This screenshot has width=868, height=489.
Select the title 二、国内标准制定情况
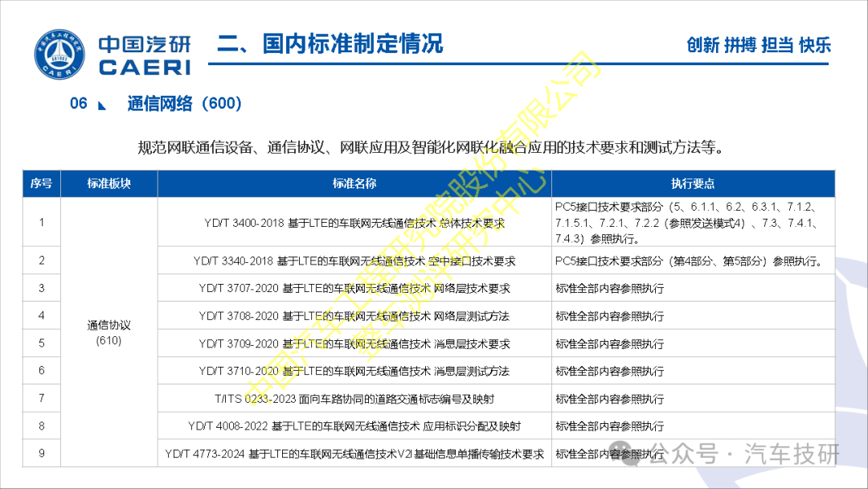(330, 43)
